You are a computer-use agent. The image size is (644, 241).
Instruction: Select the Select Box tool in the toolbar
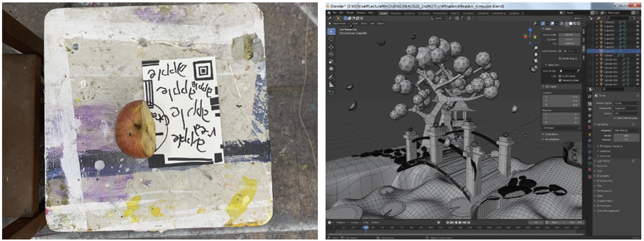pyautogui.click(x=331, y=31)
